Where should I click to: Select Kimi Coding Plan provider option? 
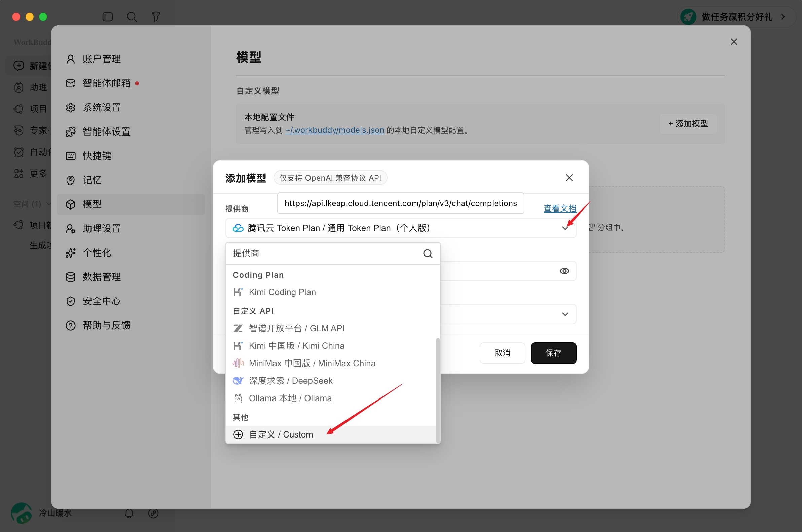[331, 292]
